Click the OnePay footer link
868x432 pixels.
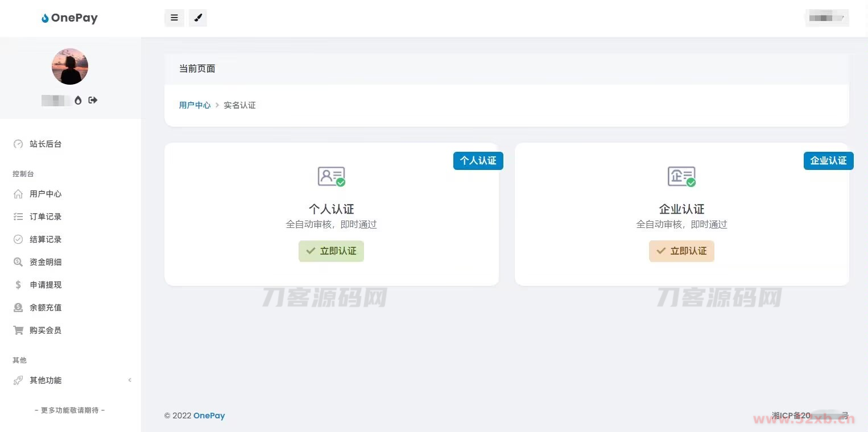point(209,416)
